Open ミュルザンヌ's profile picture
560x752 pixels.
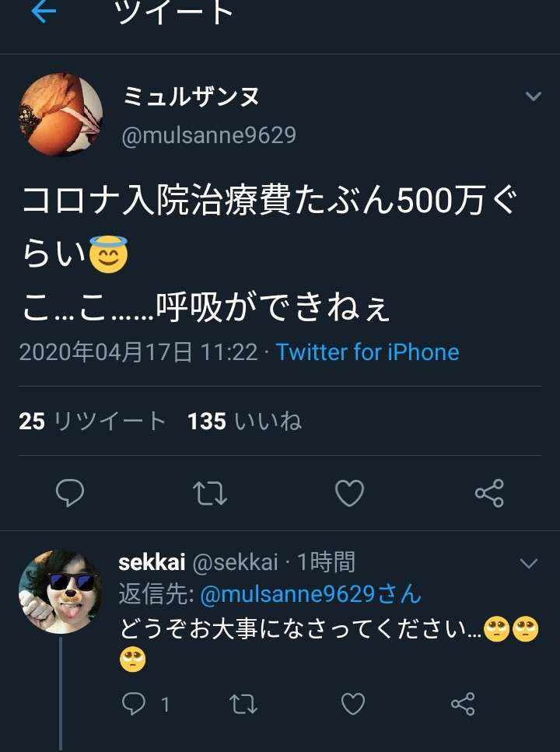61,114
